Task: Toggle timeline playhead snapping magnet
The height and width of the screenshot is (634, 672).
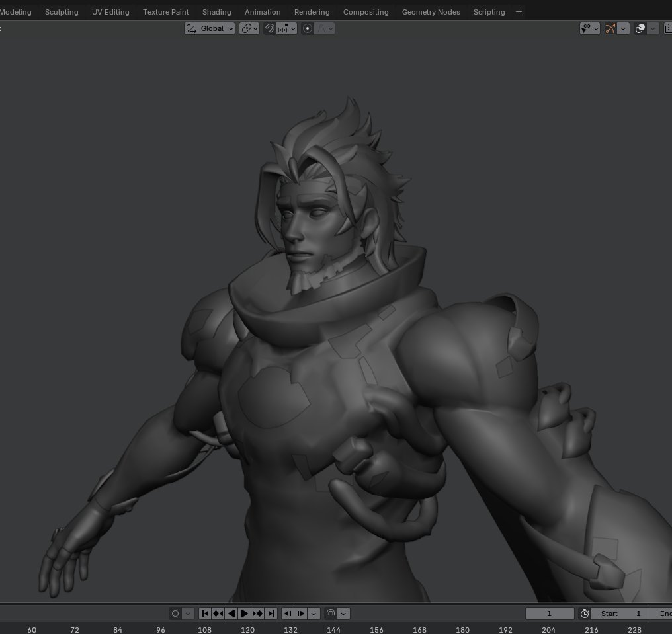Action: coord(331,614)
